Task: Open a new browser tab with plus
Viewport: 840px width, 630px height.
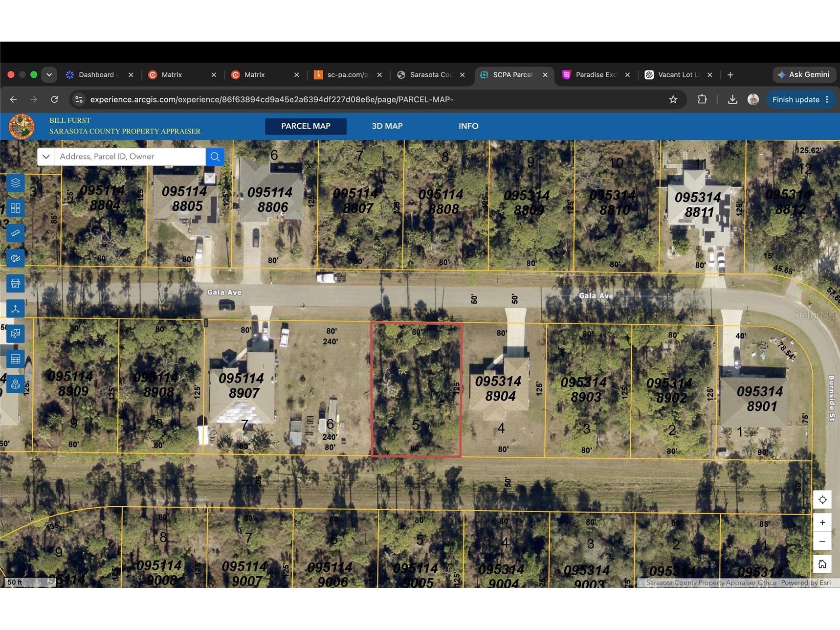Action: [730, 75]
